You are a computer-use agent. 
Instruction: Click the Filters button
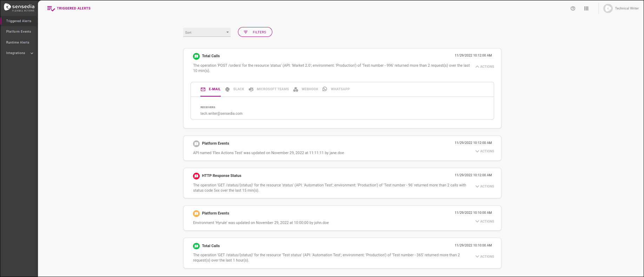pyautogui.click(x=255, y=32)
